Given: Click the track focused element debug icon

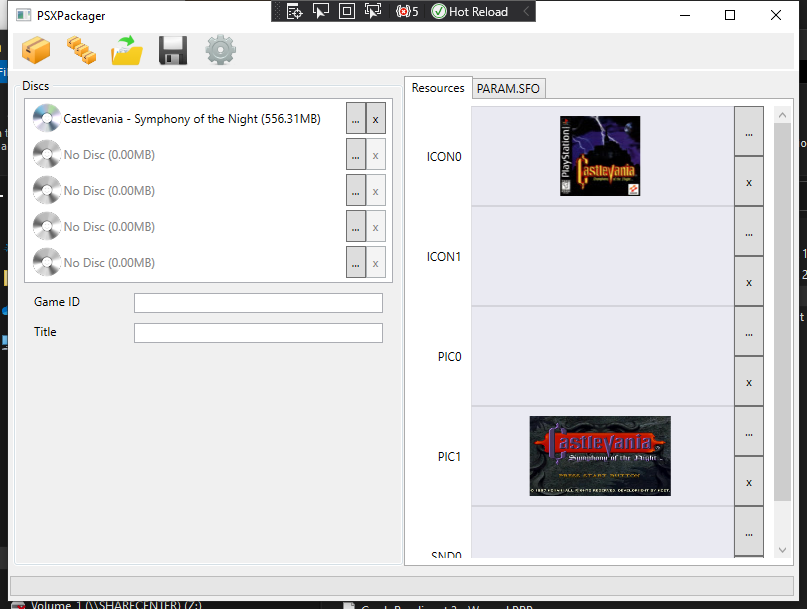Looking at the screenshot, I should point(373,11).
